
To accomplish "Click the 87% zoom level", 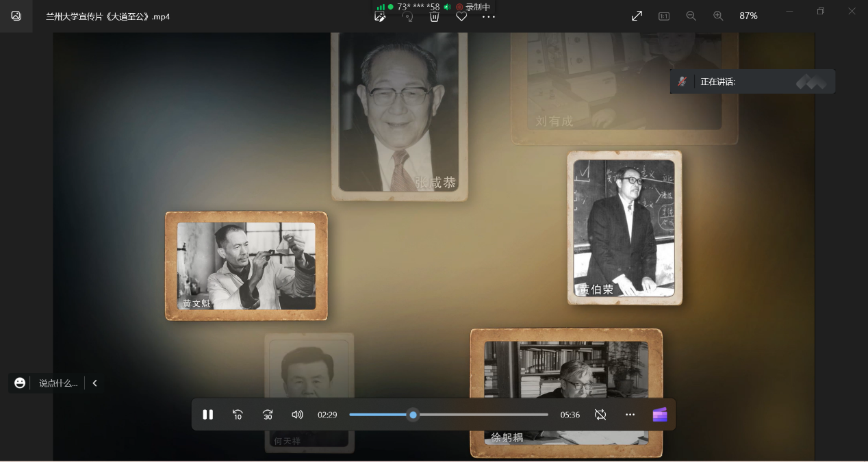I will 748,16.
